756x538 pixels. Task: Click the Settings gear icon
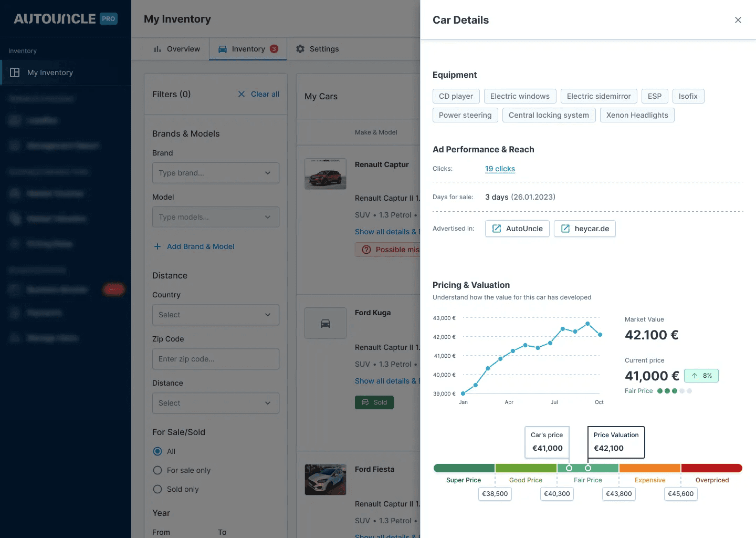click(x=300, y=49)
